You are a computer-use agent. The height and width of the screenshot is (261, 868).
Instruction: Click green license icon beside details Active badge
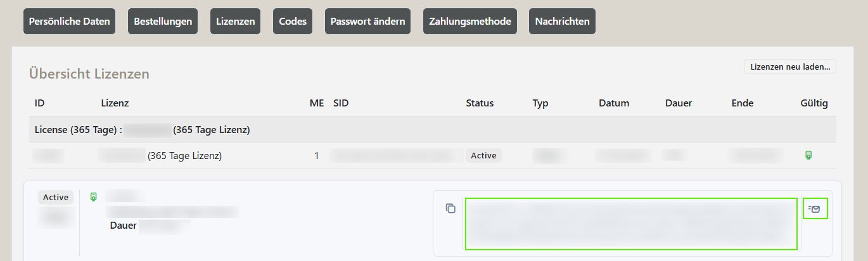[x=93, y=197]
